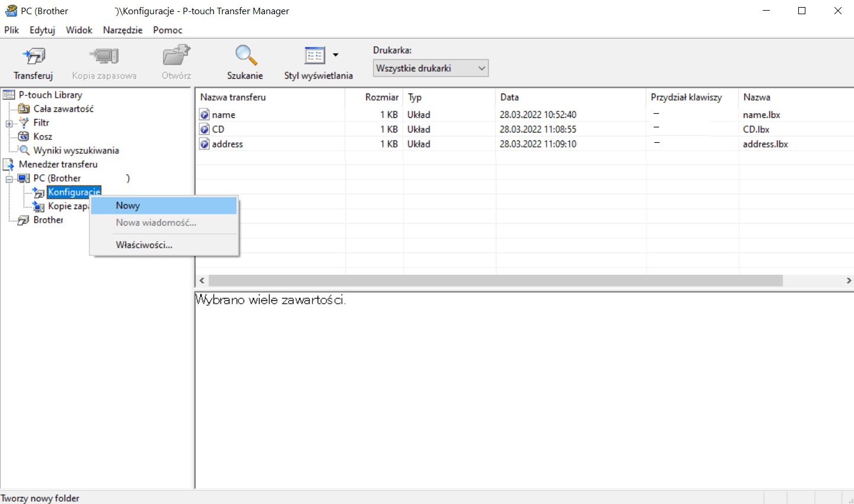Click the horizontal scrollbar right arrow
This screenshot has height=504, width=854.
click(x=848, y=280)
